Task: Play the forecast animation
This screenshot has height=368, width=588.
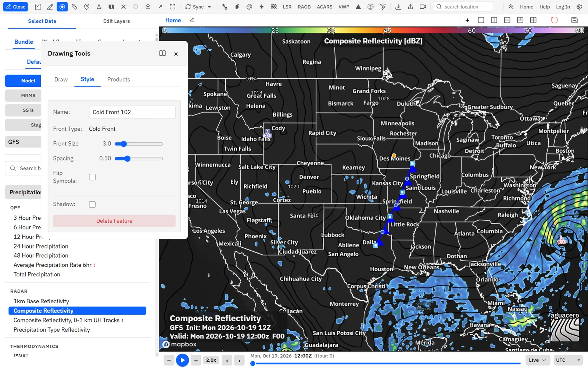Action: 182,360
